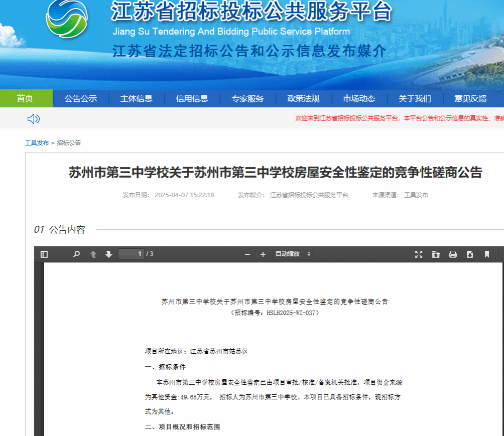
Task: Zoom out the PDF document
Action: pyautogui.click(x=247, y=254)
